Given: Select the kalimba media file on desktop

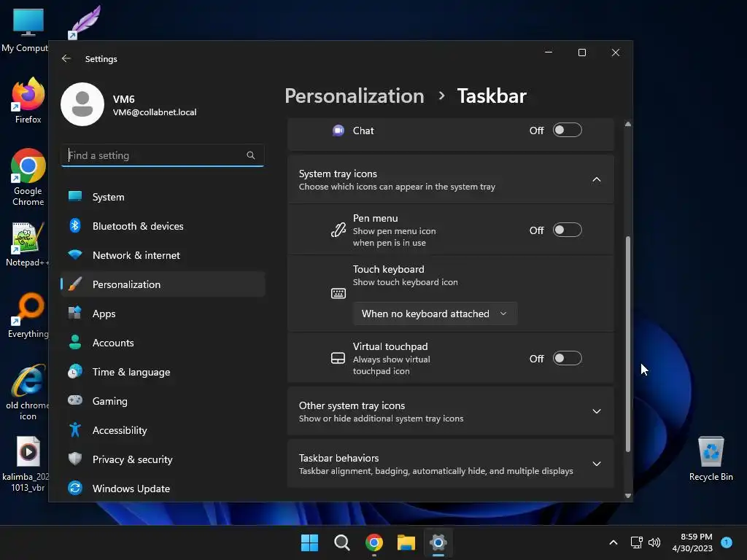Looking at the screenshot, I should [x=28, y=464].
